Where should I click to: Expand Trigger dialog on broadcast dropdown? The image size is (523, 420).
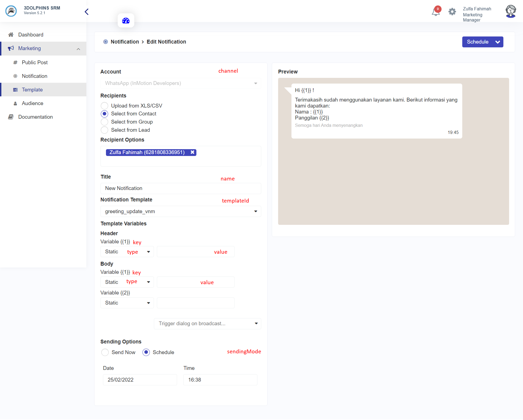coord(207,324)
